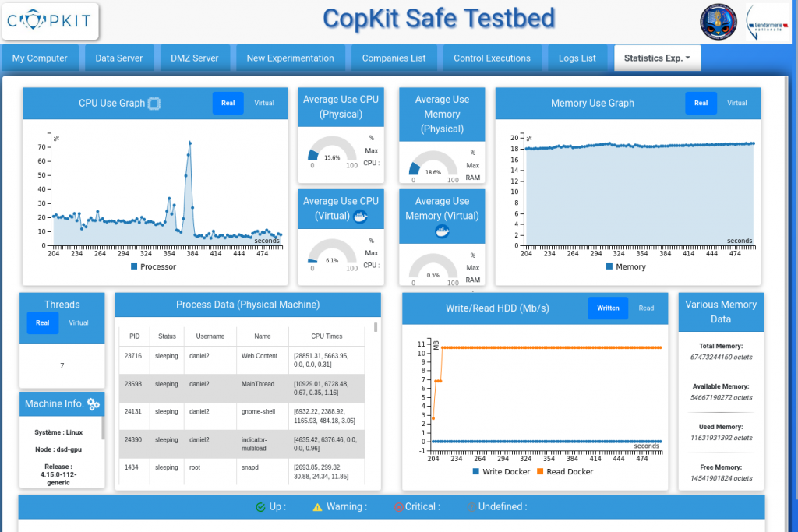Click the thread count value 7
798x532 pixels.
tap(62, 365)
